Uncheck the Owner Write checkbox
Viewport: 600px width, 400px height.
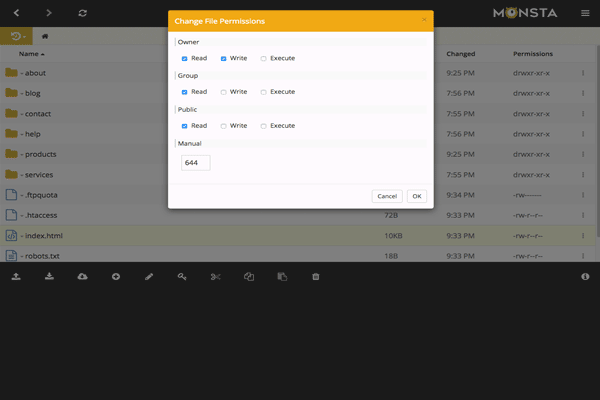click(224, 59)
